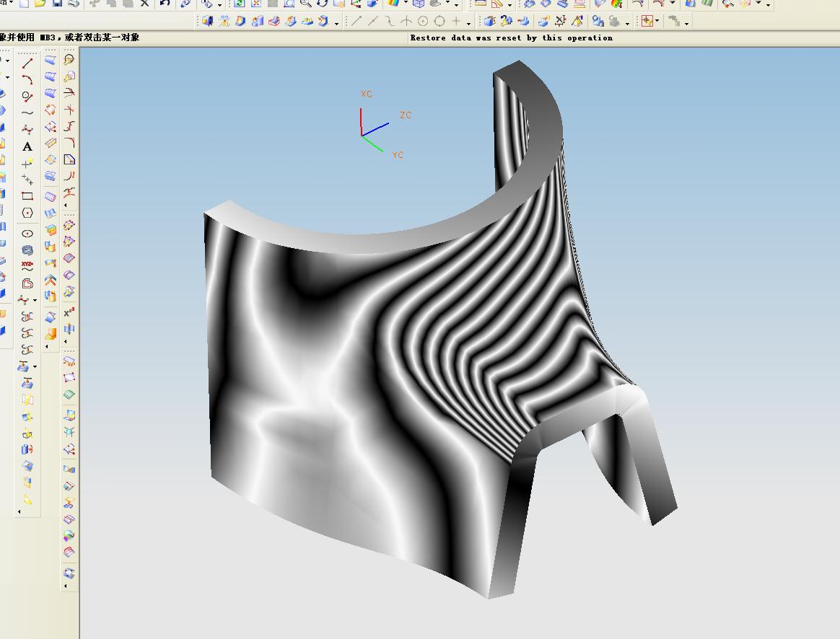Select the Ellipse tool
This screenshot has height=639, width=840.
coord(27,234)
